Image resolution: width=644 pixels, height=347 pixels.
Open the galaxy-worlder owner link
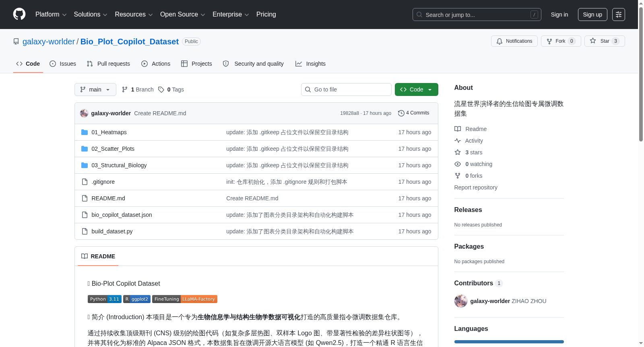49,42
